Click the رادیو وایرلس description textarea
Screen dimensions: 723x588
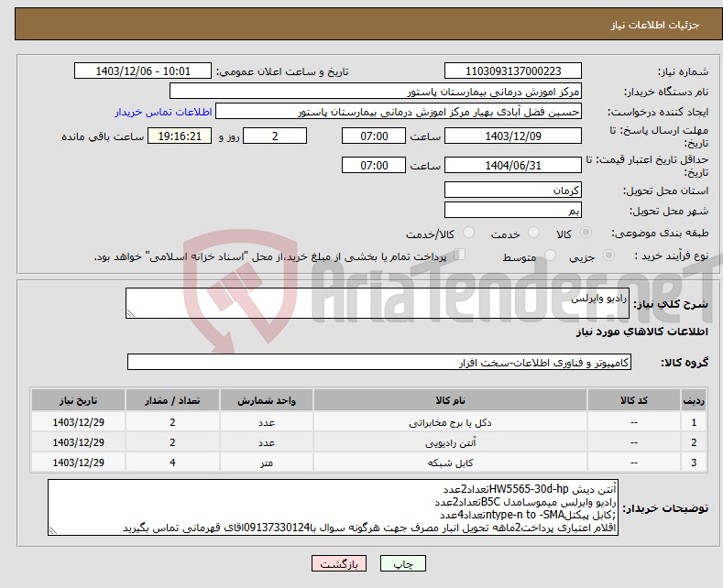[378, 303]
